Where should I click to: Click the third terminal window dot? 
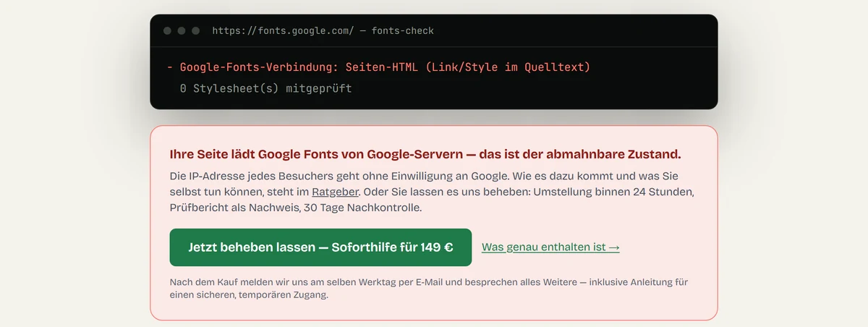[195, 31]
